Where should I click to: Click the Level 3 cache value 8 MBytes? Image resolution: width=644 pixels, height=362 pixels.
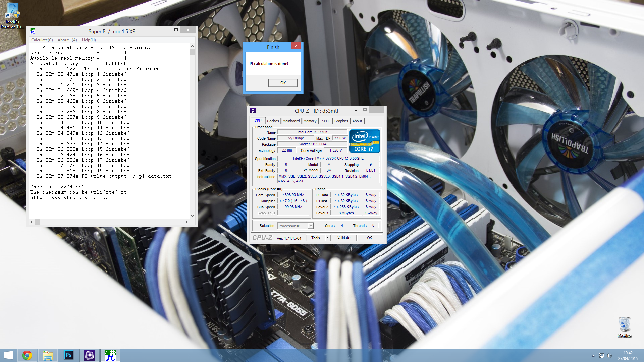pyautogui.click(x=346, y=213)
